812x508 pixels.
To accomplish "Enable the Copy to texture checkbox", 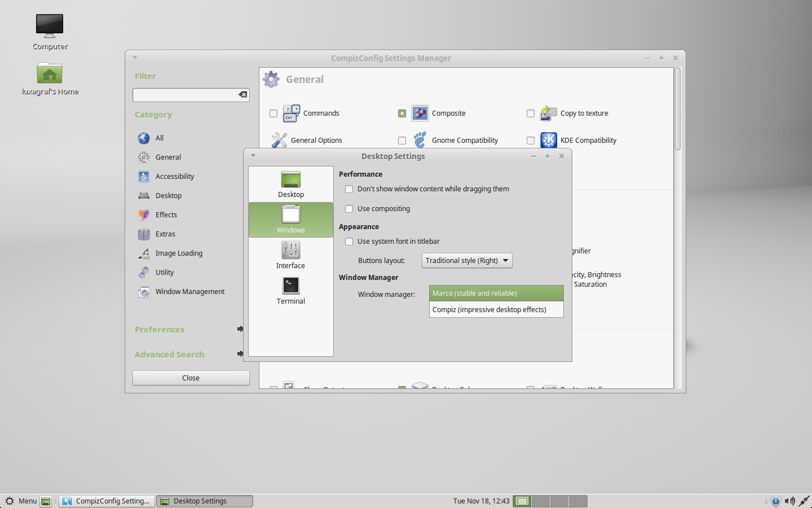I will pos(530,113).
